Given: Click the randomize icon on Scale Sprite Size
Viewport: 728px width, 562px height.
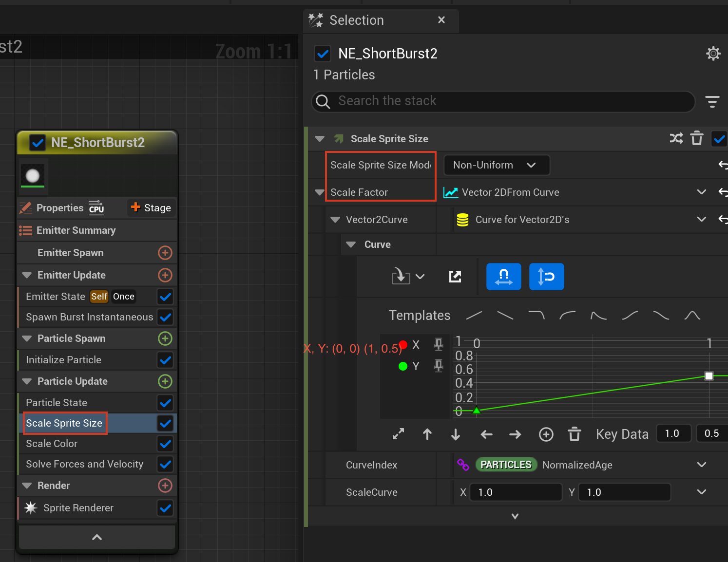Looking at the screenshot, I should [x=676, y=138].
